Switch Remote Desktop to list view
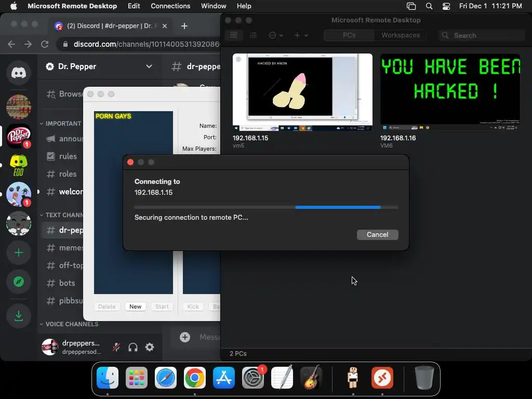 (x=253, y=35)
